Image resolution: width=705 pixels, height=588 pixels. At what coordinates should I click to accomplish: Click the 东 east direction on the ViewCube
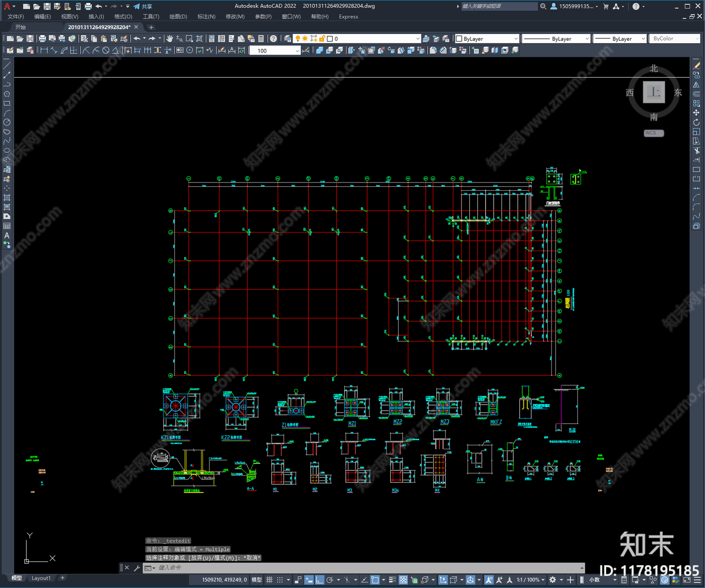pos(678,93)
